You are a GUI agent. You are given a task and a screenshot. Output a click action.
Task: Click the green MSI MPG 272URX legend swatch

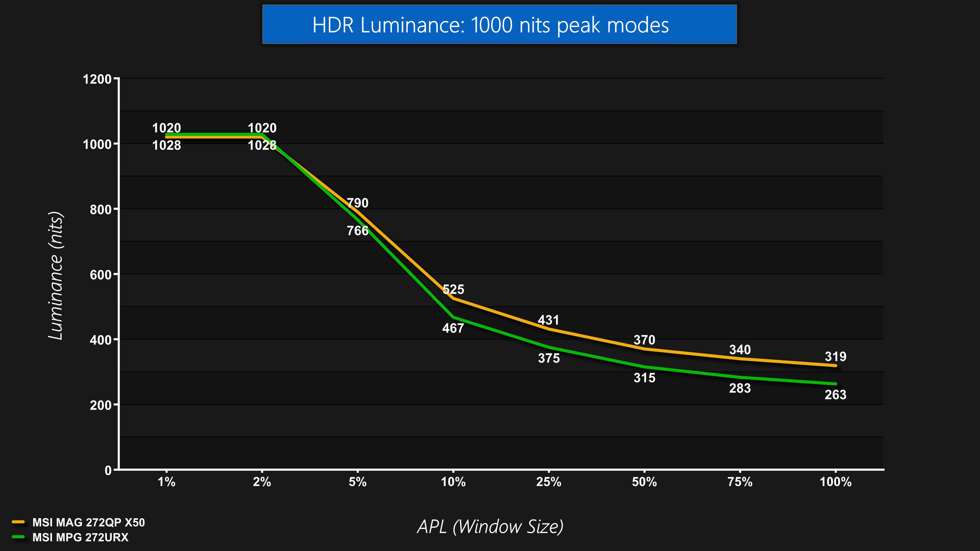click(x=18, y=537)
